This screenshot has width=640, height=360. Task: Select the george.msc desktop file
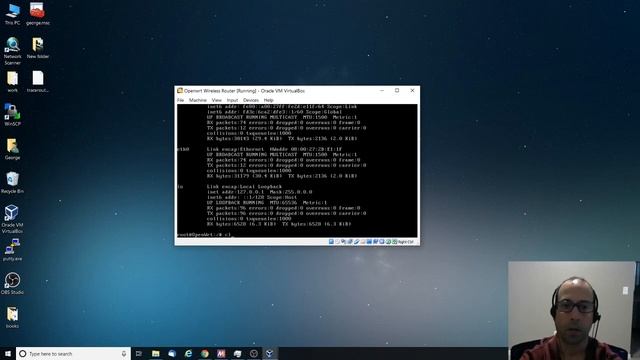(x=38, y=14)
